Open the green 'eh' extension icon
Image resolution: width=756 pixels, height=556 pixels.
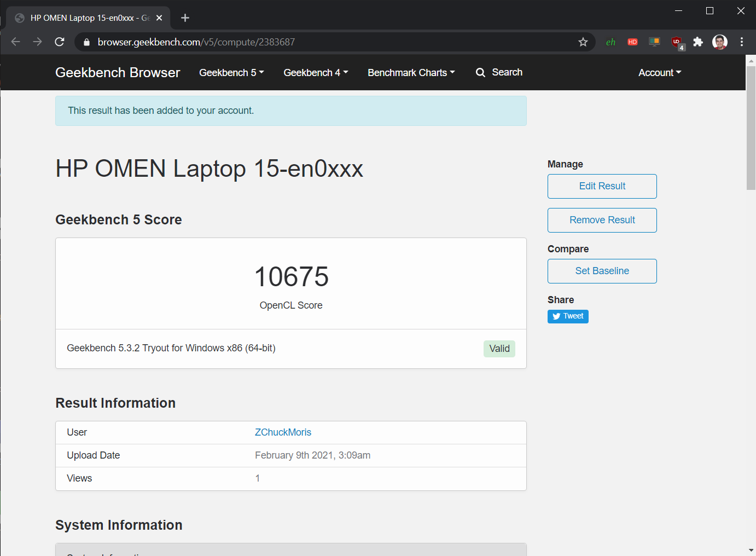pyautogui.click(x=610, y=42)
